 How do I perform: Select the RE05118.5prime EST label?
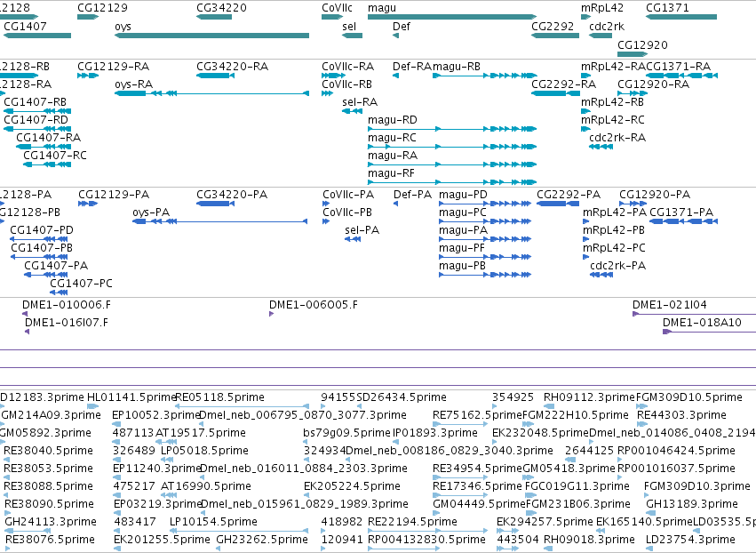(x=219, y=397)
